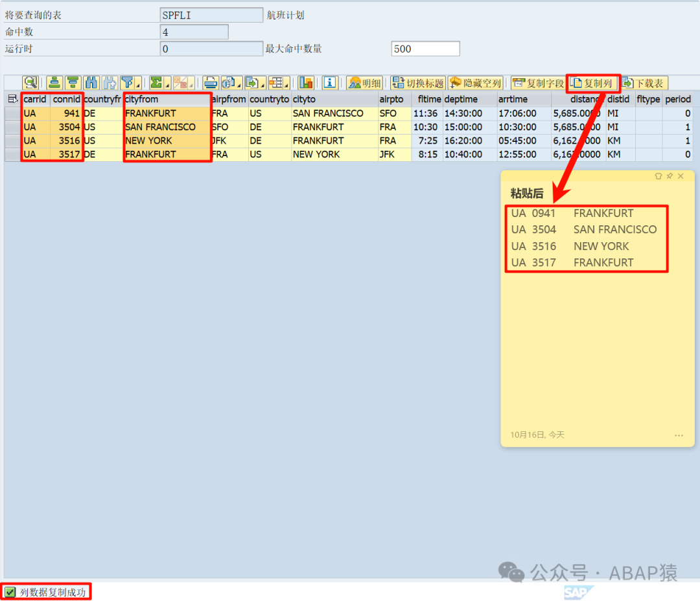The height and width of the screenshot is (601, 700).
Task: Click the blue information icon
Action: tap(329, 83)
